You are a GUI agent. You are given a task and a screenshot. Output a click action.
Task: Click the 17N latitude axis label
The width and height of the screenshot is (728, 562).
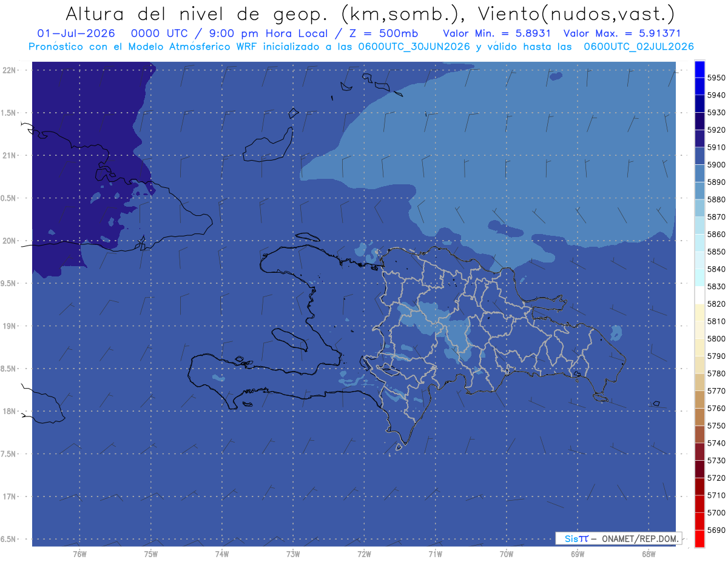coord(10,497)
